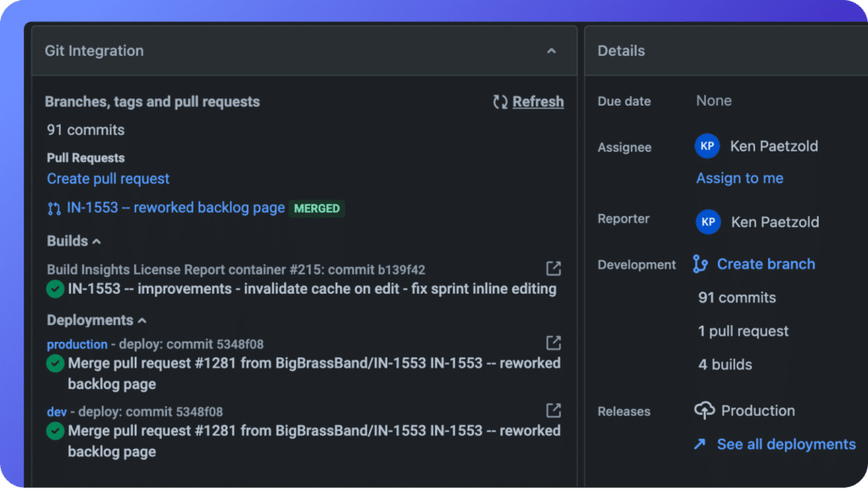Click the Production release cloud icon
This screenshot has height=492, width=868.
[704, 410]
